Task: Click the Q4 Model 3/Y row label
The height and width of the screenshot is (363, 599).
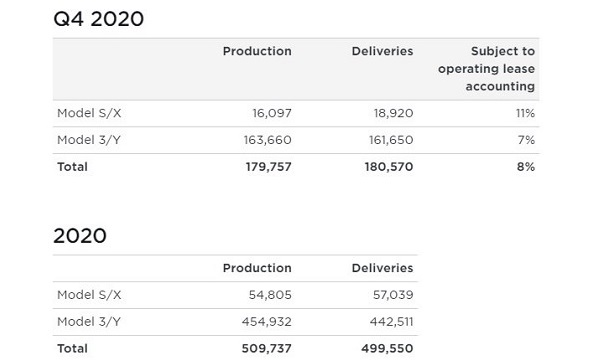Action: pyautogui.click(x=89, y=140)
